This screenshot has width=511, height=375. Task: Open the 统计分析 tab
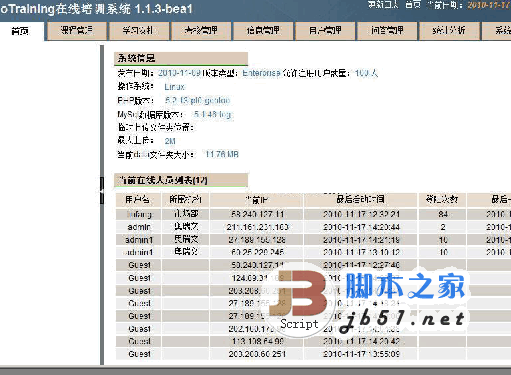click(449, 31)
